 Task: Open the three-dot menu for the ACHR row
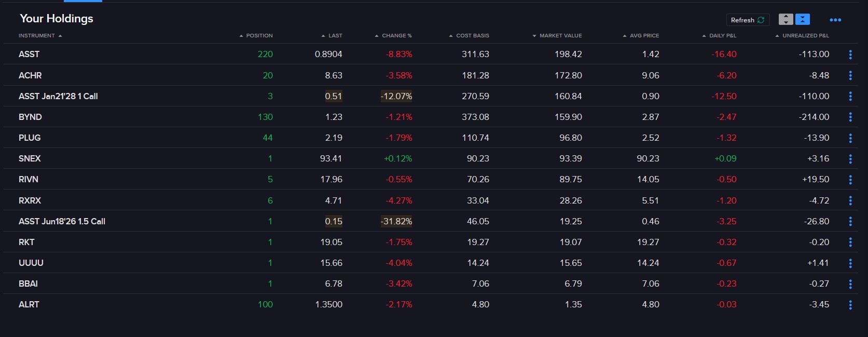click(850, 75)
